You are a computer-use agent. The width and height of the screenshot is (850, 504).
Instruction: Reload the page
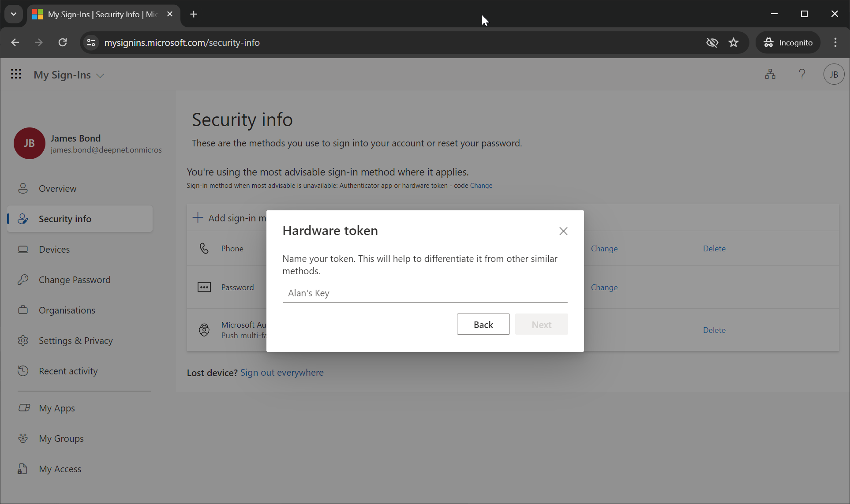tap(63, 43)
